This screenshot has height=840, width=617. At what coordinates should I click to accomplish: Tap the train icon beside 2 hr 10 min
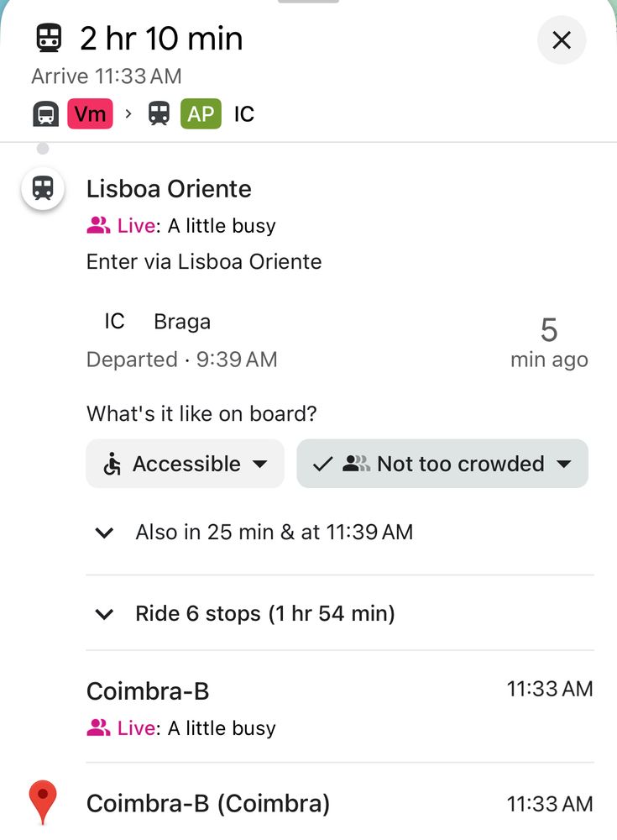tap(50, 39)
